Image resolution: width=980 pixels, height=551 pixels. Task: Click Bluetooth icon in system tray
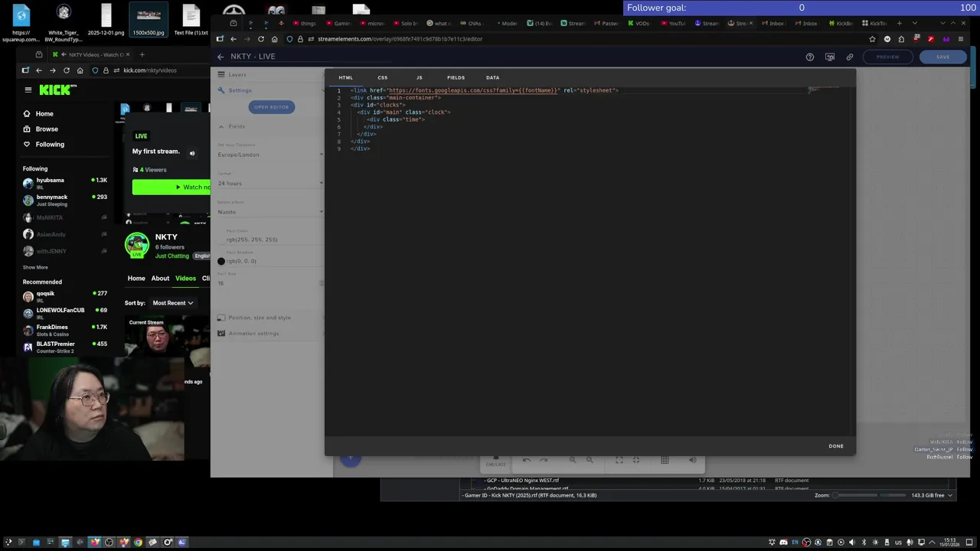864,543
